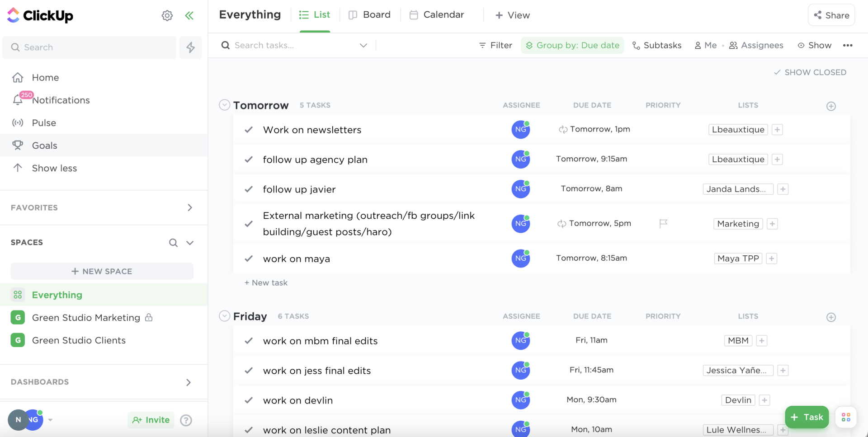The image size is (868, 437).
Task: Click the help question mark icon
Action: click(186, 420)
